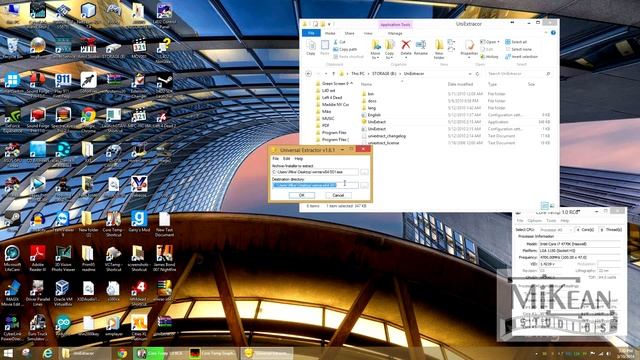Click the Rename icon in the Explorer ribbon
Viewport: 640px width, 360px height.
click(x=421, y=44)
